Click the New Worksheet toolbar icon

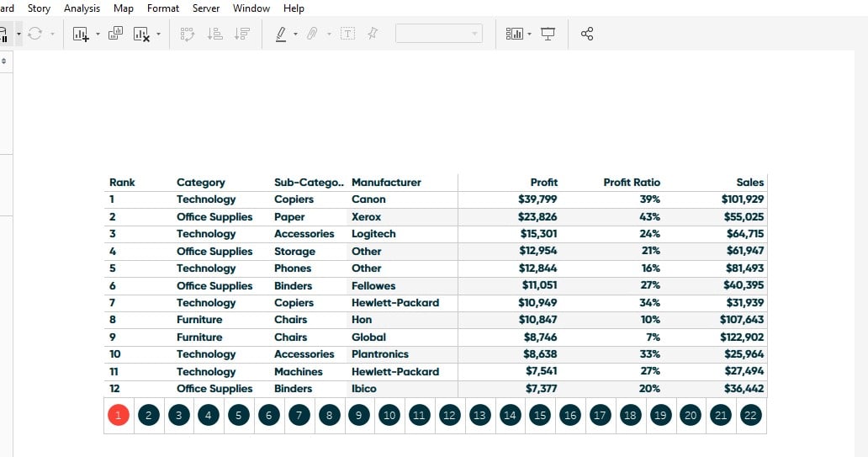pyautogui.click(x=81, y=35)
